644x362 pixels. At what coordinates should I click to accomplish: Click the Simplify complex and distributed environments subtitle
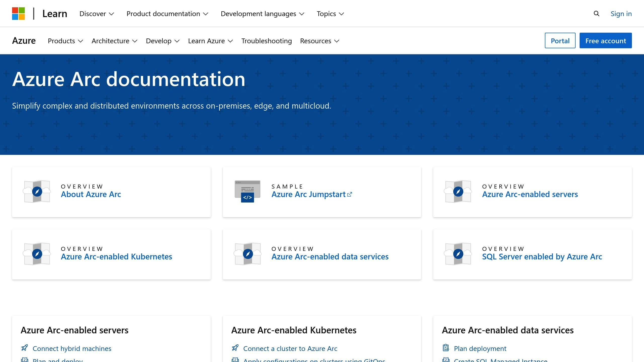[x=172, y=106]
